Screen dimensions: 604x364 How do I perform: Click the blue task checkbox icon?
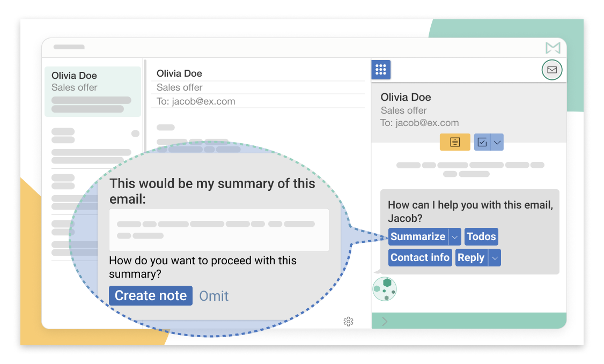[482, 142]
